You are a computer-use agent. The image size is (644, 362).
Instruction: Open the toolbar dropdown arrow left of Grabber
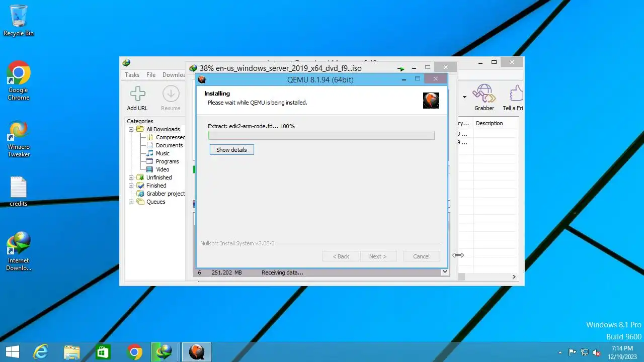[x=464, y=97]
